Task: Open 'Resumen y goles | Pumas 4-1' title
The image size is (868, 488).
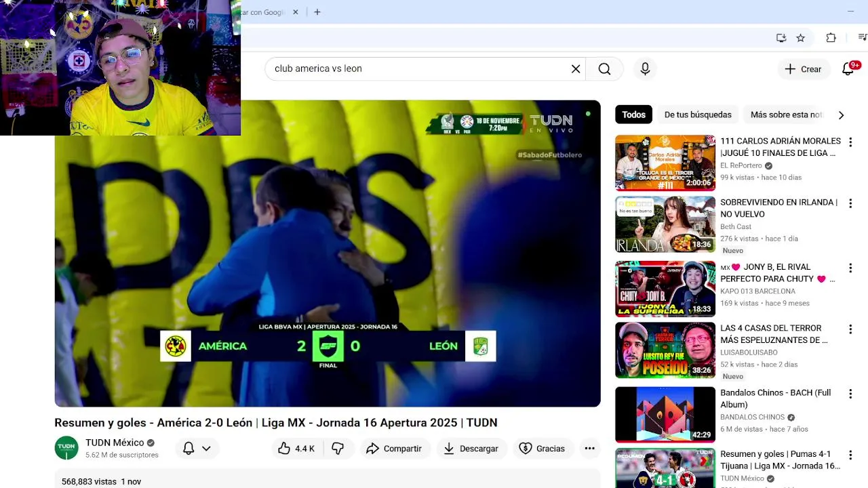Action: point(781,460)
